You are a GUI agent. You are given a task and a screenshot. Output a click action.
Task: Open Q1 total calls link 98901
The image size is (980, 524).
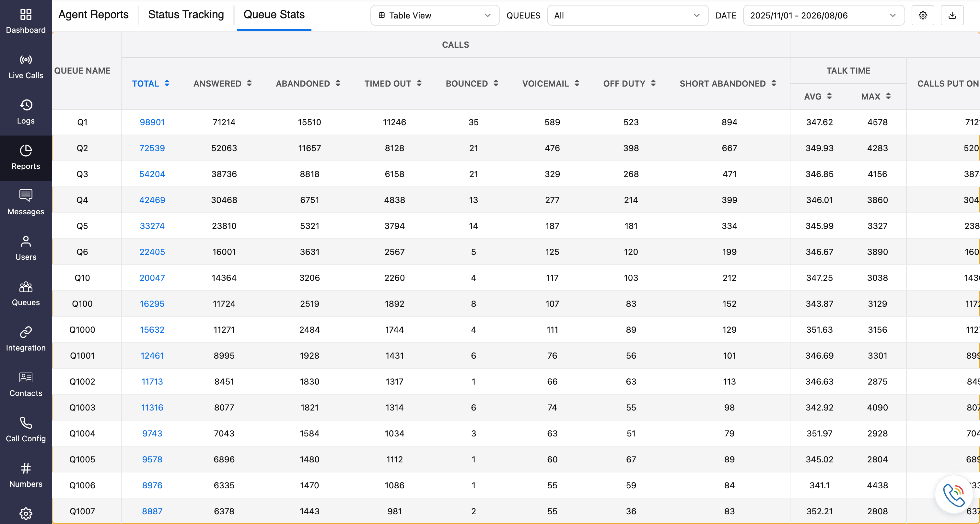coord(152,122)
